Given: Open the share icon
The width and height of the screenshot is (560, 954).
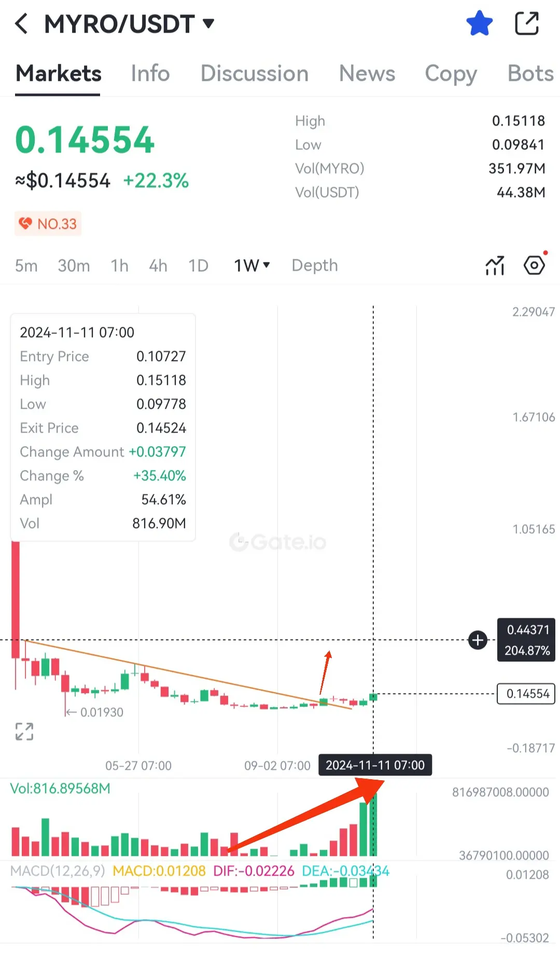Looking at the screenshot, I should 527,23.
